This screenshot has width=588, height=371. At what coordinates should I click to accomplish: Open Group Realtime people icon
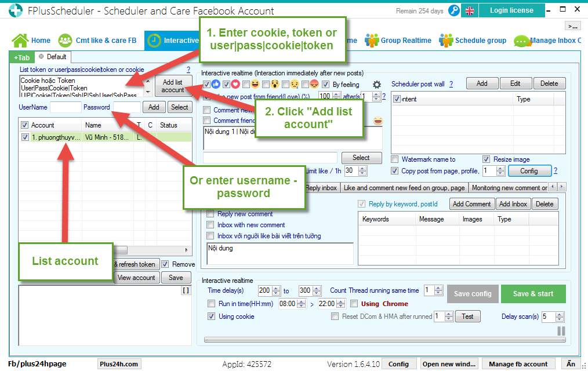372,41
